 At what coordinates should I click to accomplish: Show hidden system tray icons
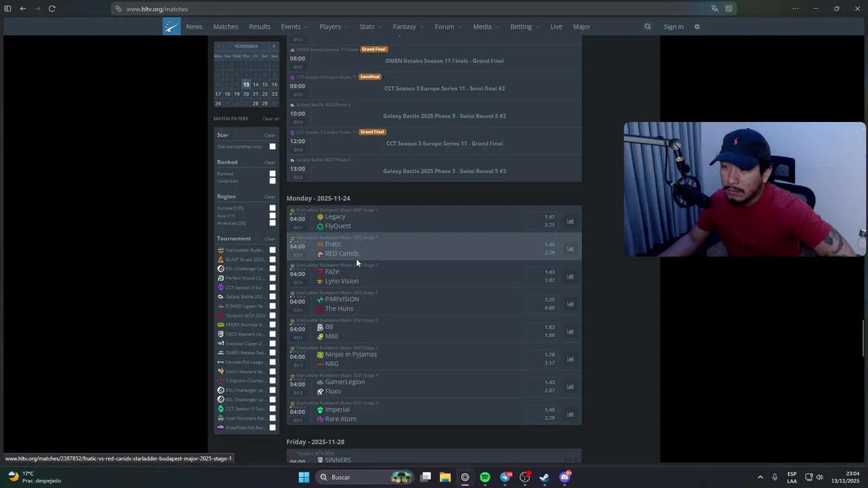760,477
